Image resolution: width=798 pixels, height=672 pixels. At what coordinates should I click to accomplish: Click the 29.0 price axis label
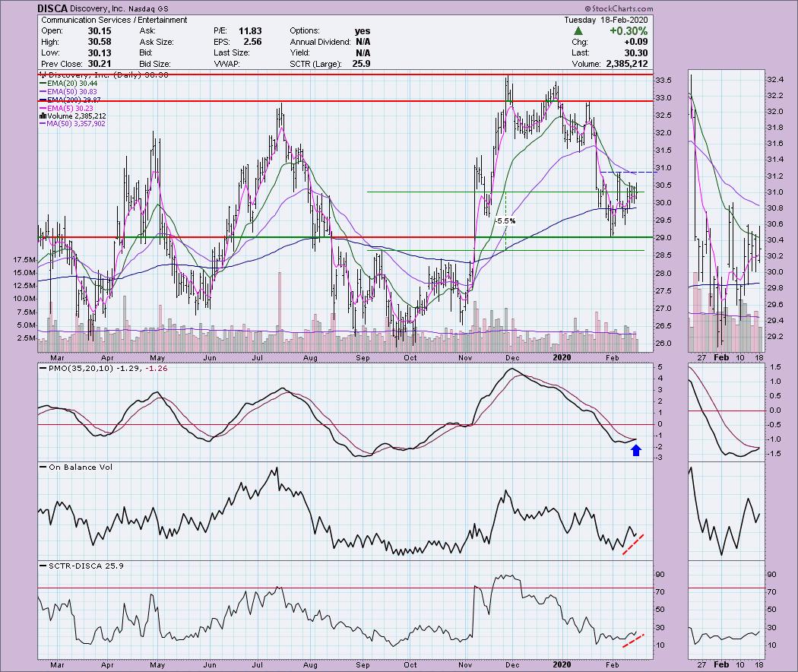663,238
